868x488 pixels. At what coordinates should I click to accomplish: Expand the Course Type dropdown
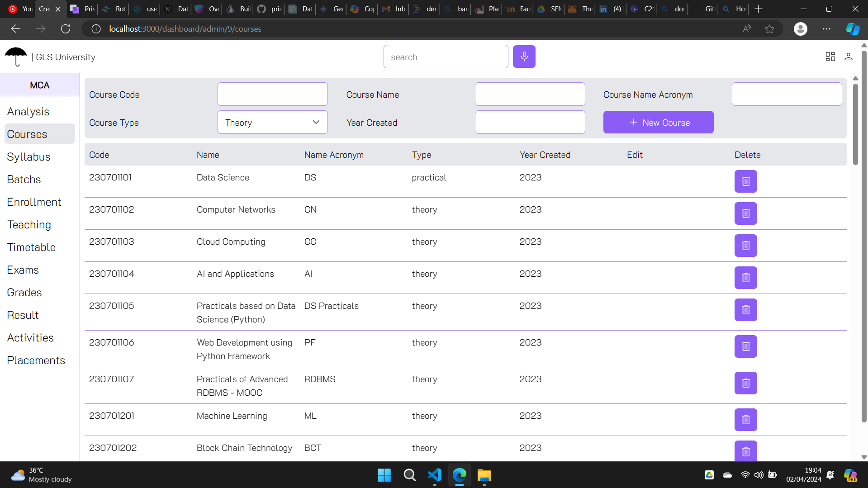272,123
